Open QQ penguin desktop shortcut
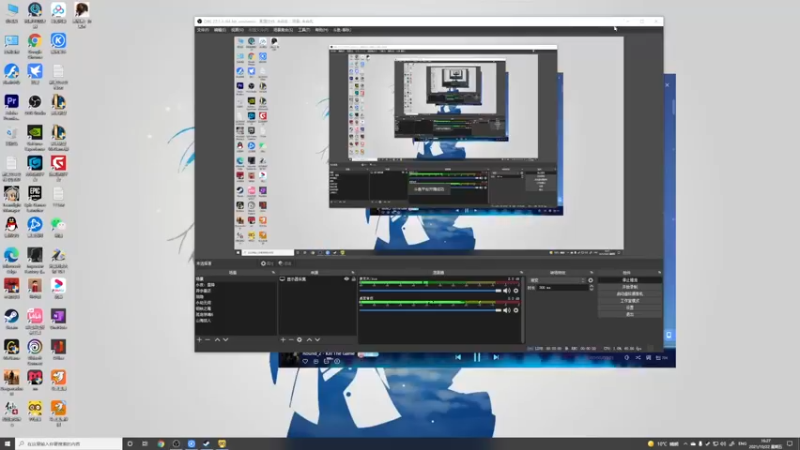This screenshot has width=800, height=450. [x=11, y=227]
